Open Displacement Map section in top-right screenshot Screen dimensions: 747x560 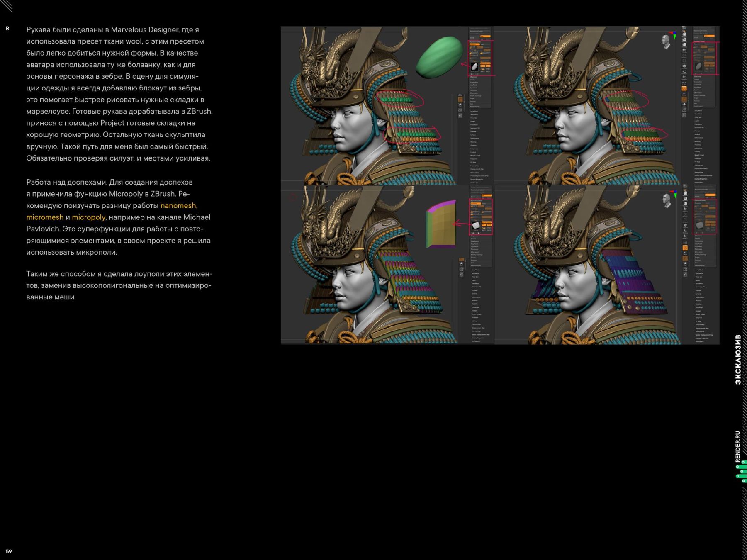coord(701,168)
